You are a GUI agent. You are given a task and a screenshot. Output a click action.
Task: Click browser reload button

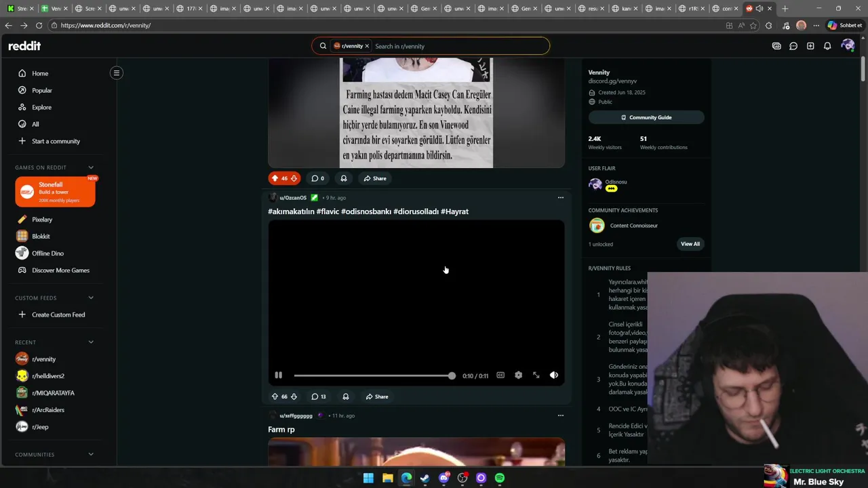(x=39, y=25)
